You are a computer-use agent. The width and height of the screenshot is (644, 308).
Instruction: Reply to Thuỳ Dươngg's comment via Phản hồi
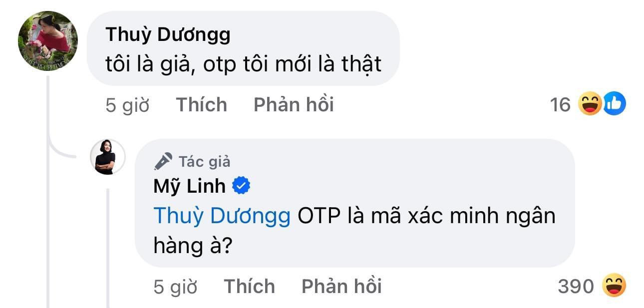294,105
